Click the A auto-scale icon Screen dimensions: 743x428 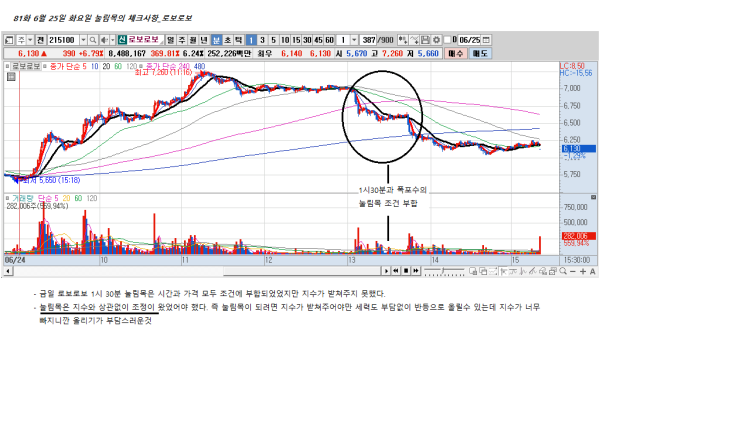pos(593,271)
